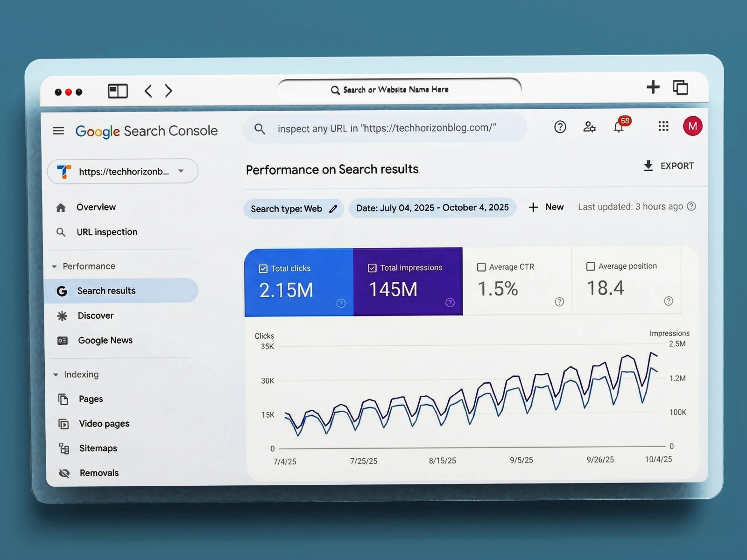Click the Search type: Web chip

pos(294,209)
